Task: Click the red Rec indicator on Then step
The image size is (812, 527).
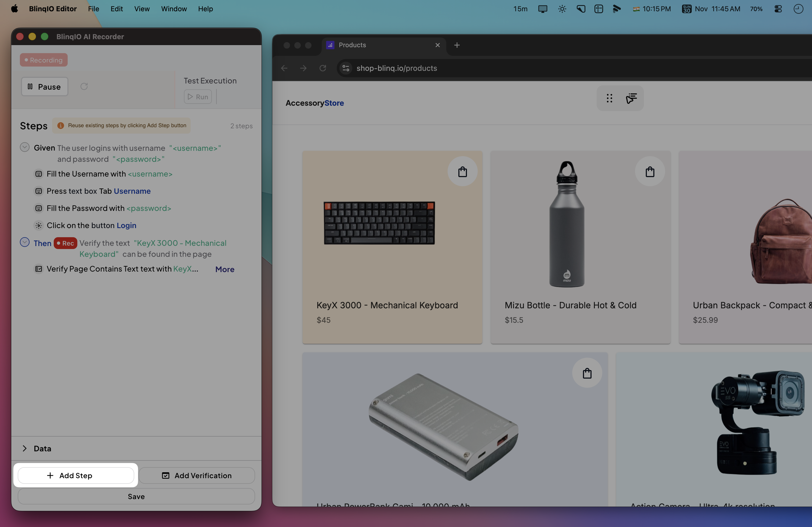Action: tap(65, 243)
